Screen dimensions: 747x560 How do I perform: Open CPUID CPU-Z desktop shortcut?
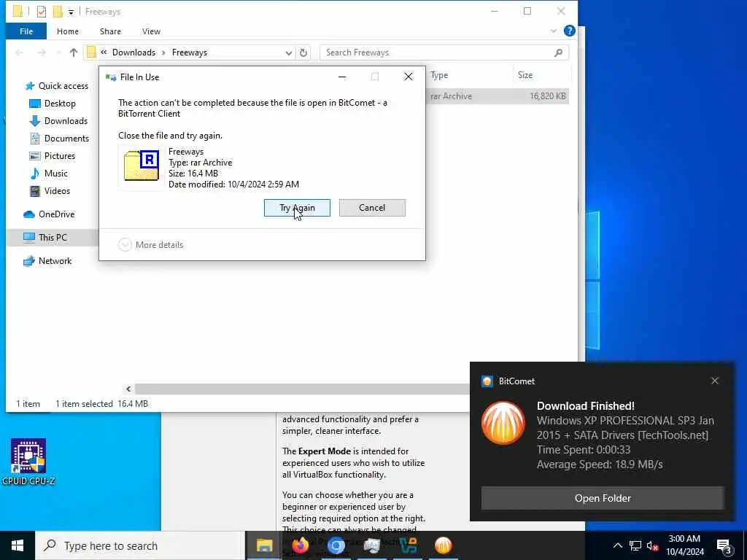tap(28, 462)
